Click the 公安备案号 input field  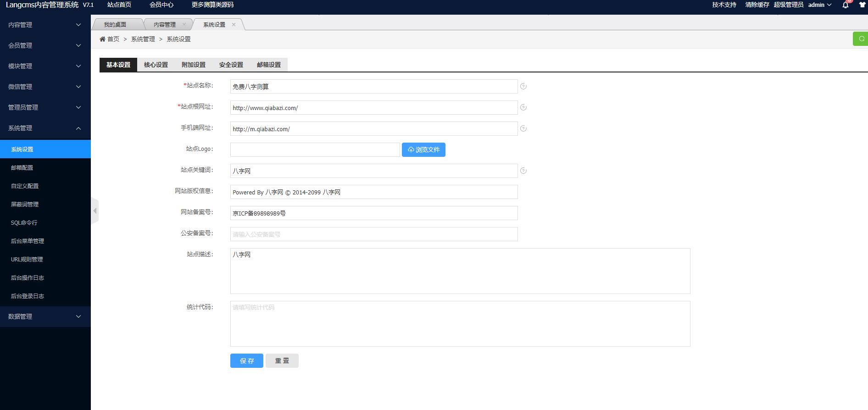373,234
